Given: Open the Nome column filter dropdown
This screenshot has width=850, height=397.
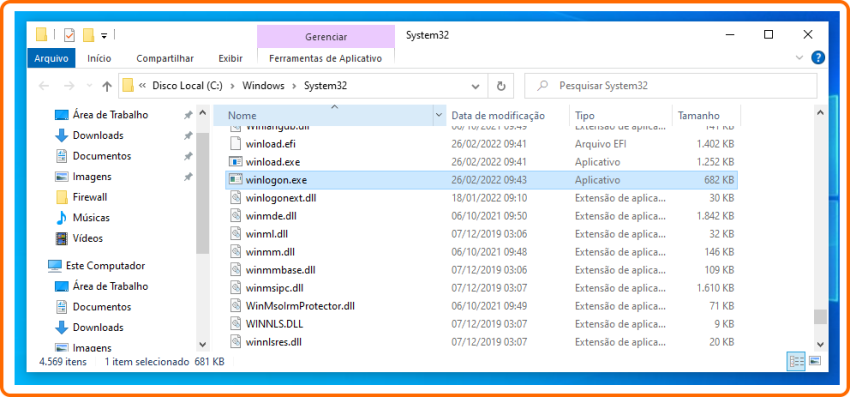Looking at the screenshot, I should point(439,116).
